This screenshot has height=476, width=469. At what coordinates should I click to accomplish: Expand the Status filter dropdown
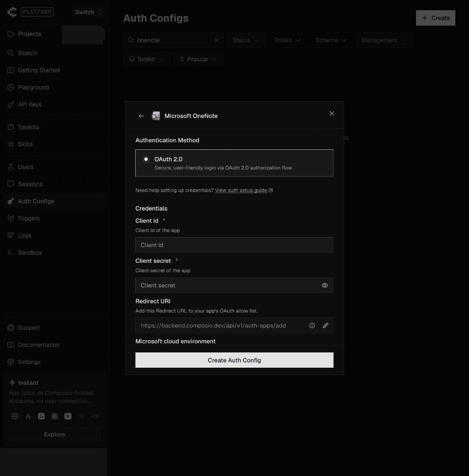pyautogui.click(x=246, y=40)
